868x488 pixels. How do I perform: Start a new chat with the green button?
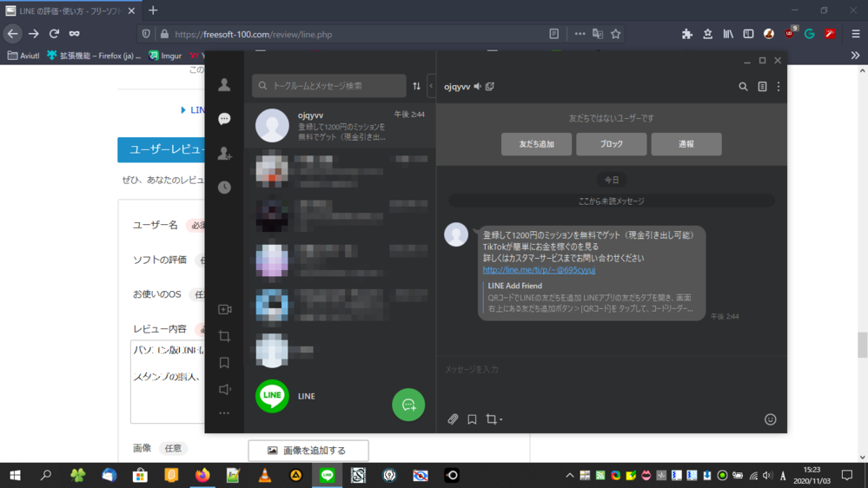click(408, 405)
